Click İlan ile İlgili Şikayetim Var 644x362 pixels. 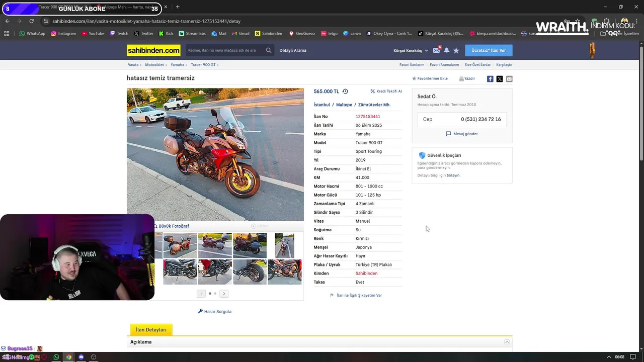[356, 296]
